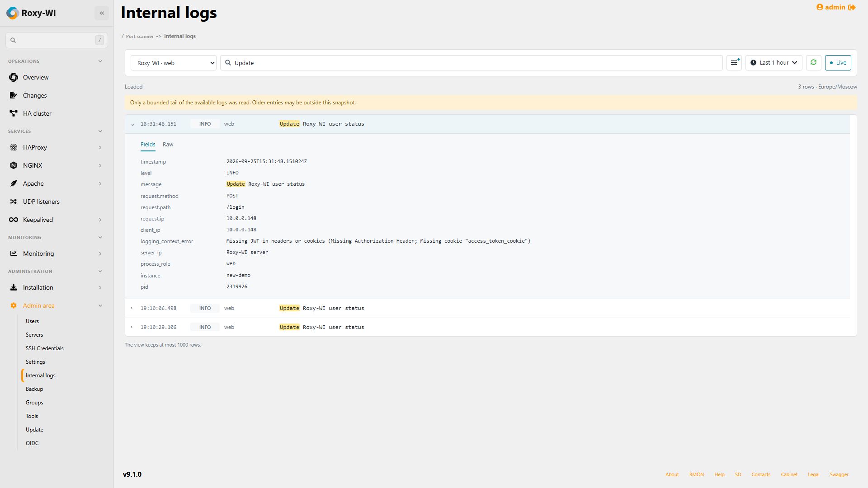Click the admin user avatar icon
The width and height of the screenshot is (868, 488).
coord(820,7)
